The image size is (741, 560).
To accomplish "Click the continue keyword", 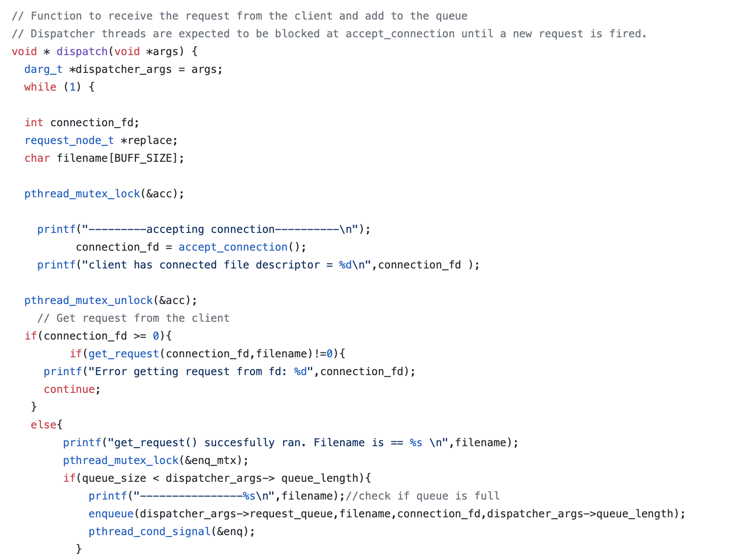I will click(69, 389).
